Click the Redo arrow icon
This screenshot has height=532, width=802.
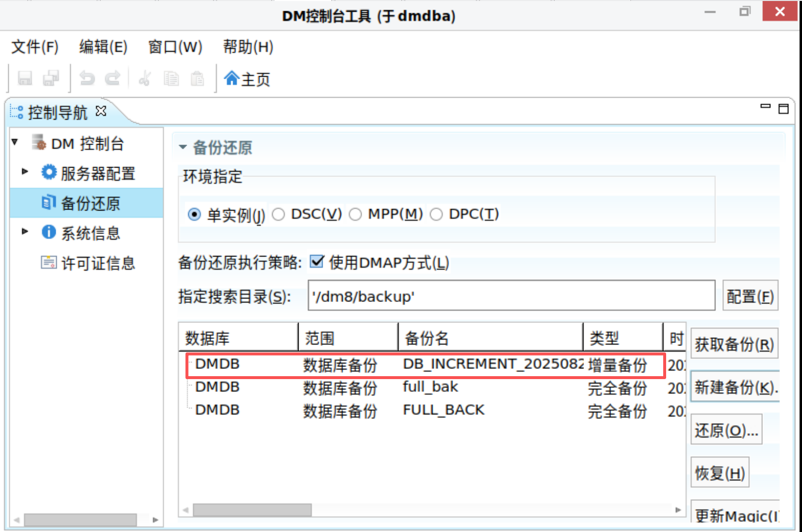(x=112, y=78)
